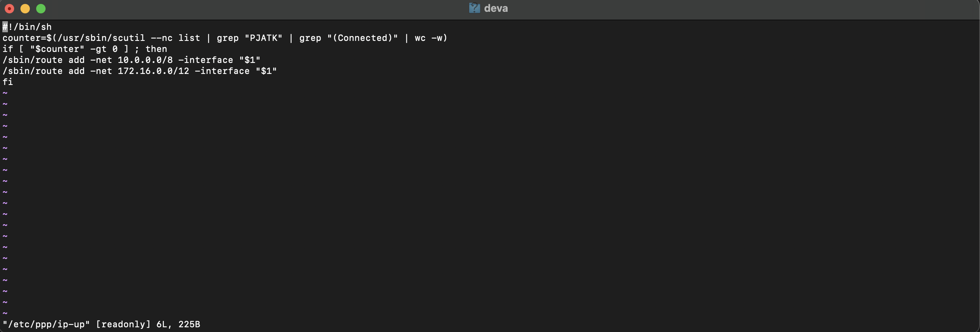Click the document proxy icon beside deva
The image size is (980, 332).
[475, 8]
